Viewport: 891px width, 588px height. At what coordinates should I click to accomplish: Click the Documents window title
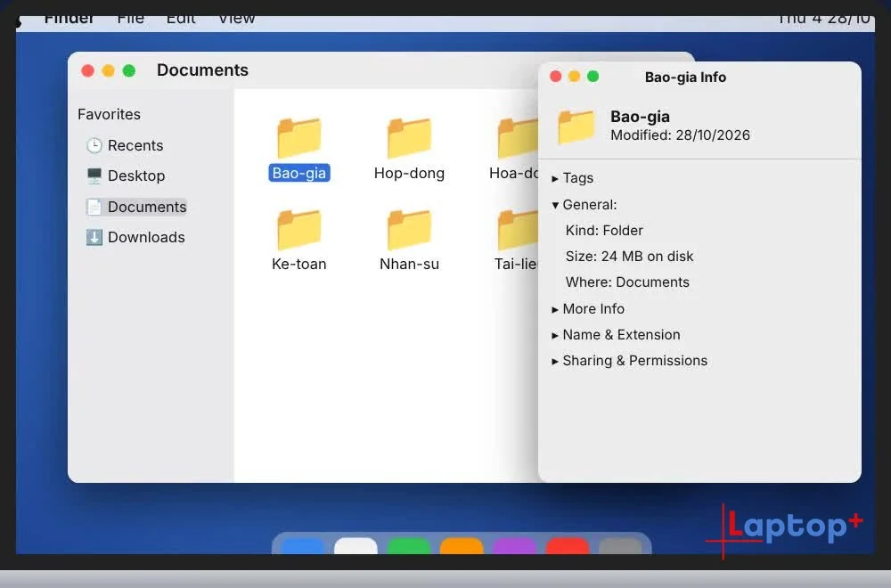tap(202, 69)
